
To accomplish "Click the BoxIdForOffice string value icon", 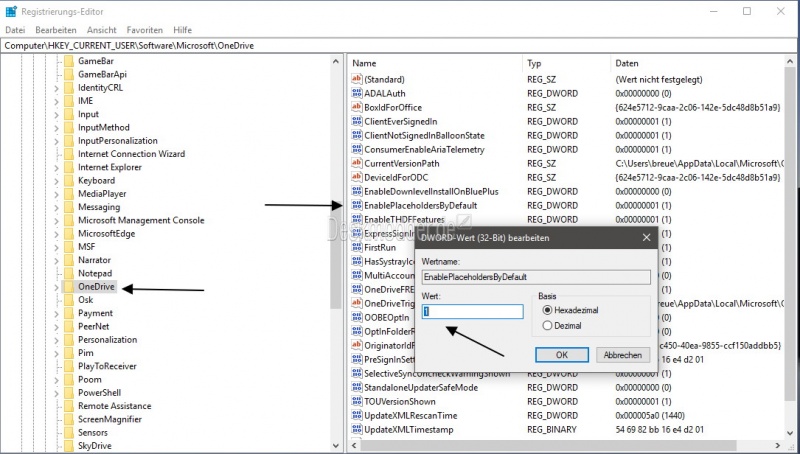I will click(x=356, y=107).
